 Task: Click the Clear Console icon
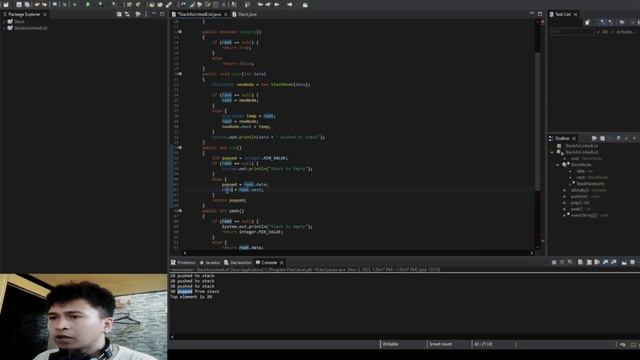pyautogui.click(x=580, y=262)
